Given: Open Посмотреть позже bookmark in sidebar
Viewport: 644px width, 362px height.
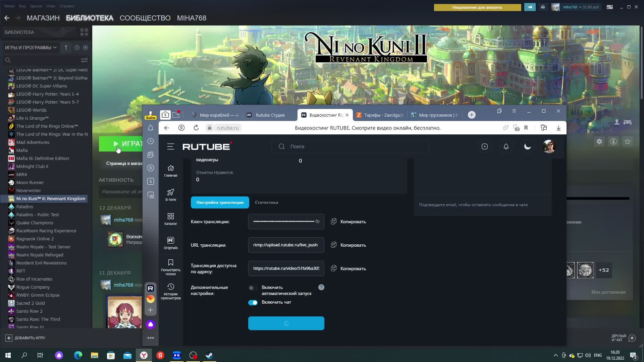Looking at the screenshot, I should click(x=170, y=267).
